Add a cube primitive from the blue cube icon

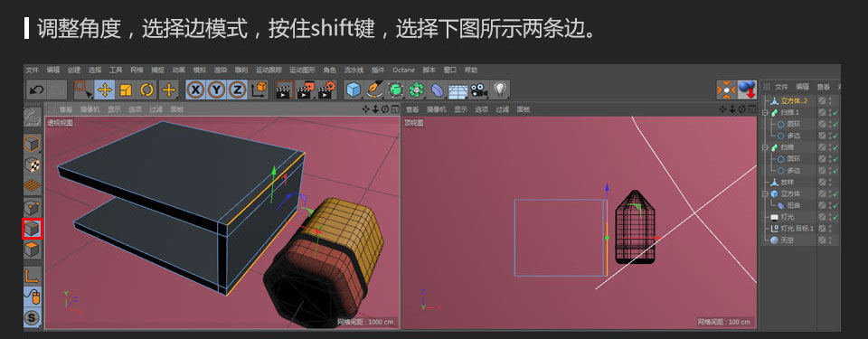pos(354,89)
